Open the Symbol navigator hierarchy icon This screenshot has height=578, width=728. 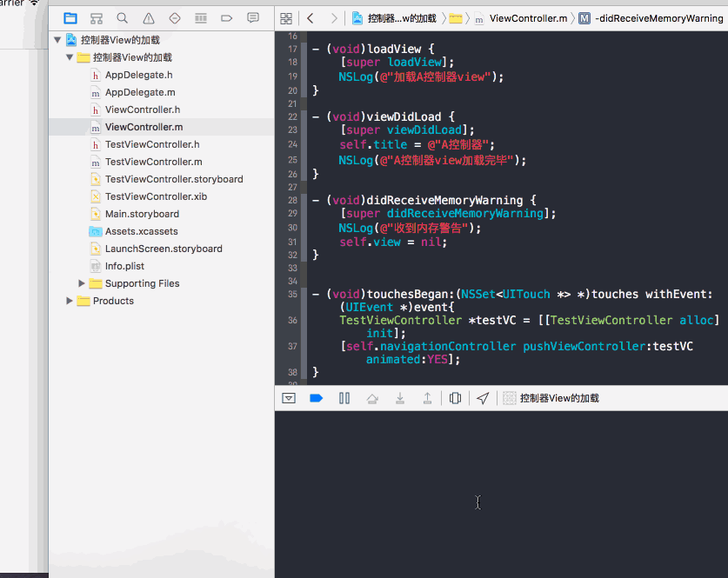pyautogui.click(x=97, y=18)
